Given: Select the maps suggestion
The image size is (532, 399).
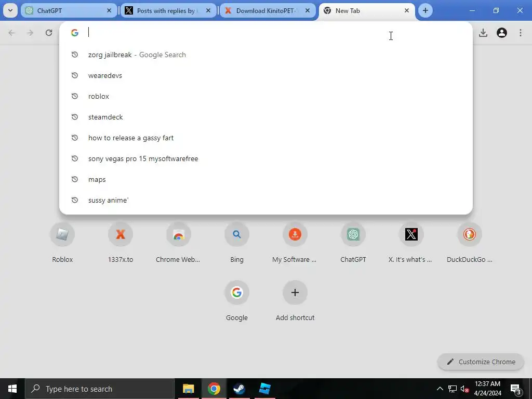Looking at the screenshot, I should pyautogui.click(x=265, y=179).
